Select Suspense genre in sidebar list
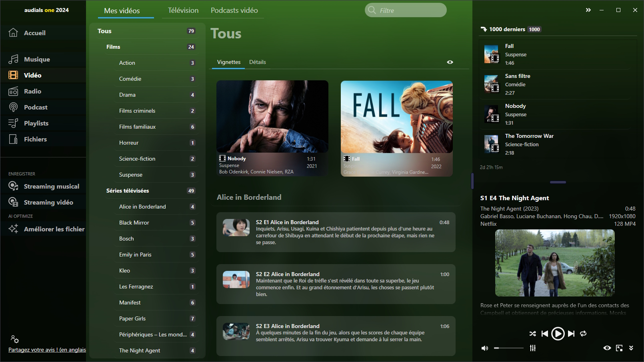This screenshot has width=644, height=362. click(x=157, y=175)
